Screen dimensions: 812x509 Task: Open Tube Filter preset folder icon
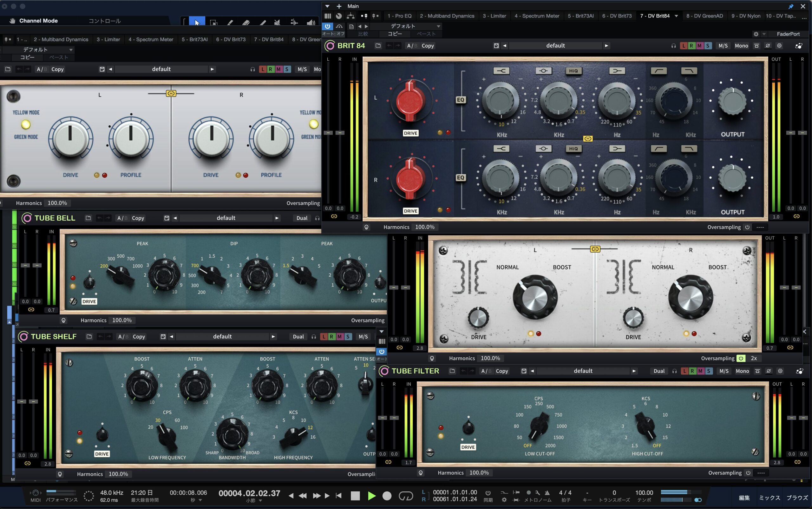[x=452, y=371]
